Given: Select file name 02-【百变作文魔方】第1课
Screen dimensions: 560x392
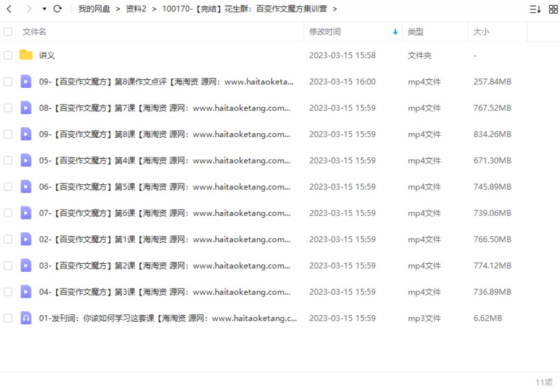Looking at the screenshot, I should tap(165, 239).
